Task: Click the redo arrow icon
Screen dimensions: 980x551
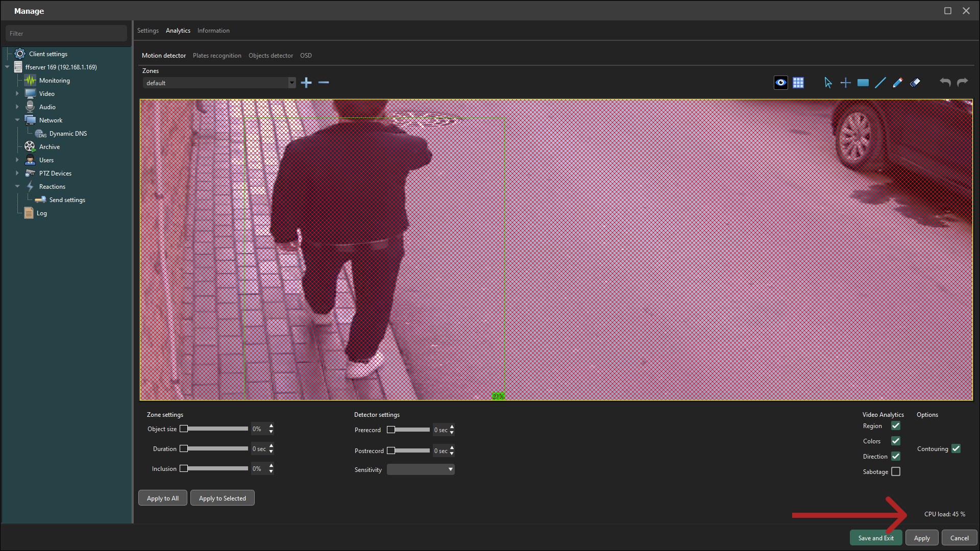Action: [963, 83]
